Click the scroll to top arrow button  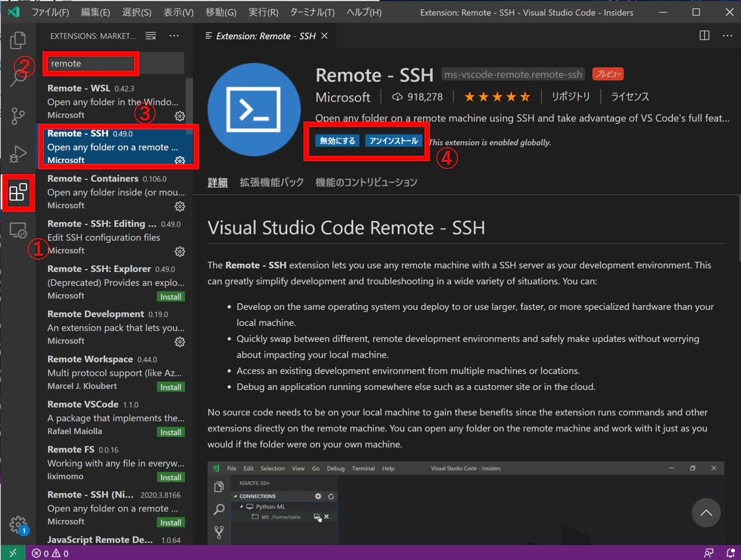click(706, 513)
